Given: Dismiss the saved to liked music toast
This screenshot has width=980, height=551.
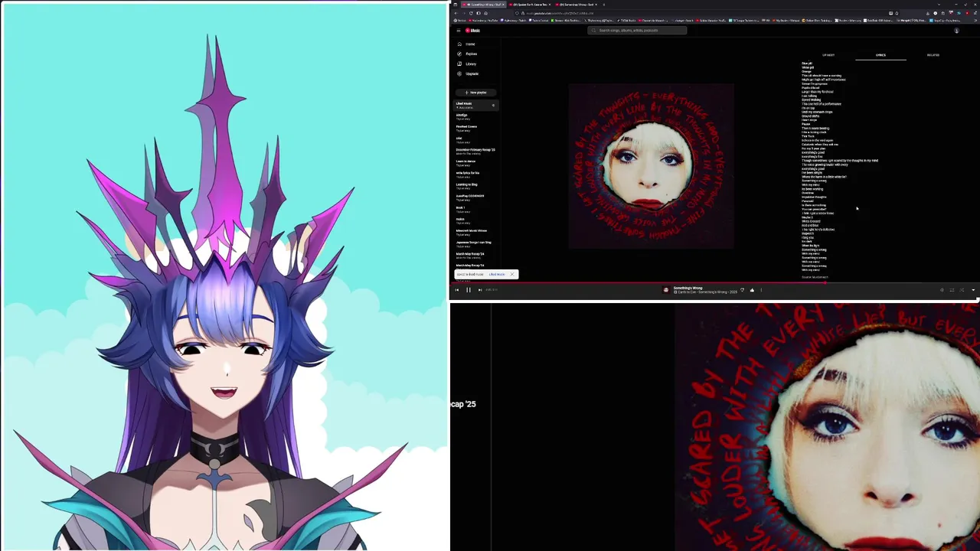Looking at the screenshot, I should [x=512, y=274].
